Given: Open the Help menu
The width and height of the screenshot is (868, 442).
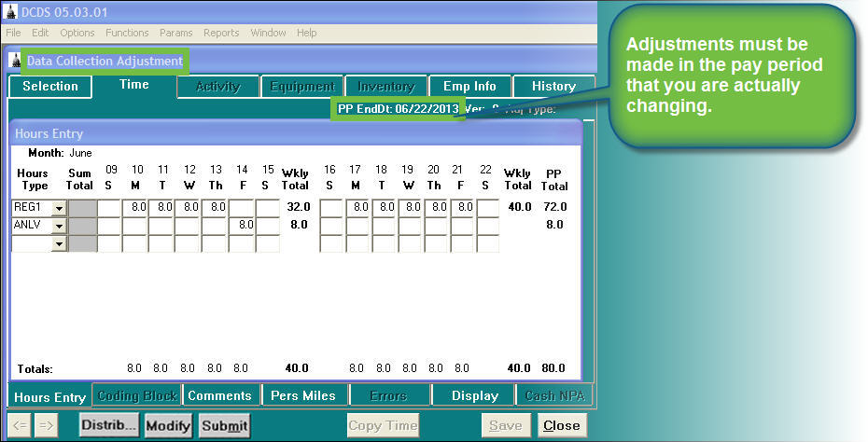Looking at the screenshot, I should (307, 33).
